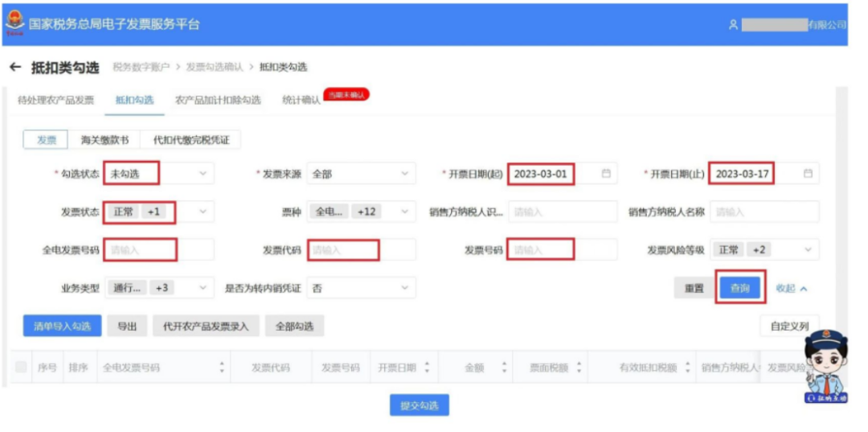This screenshot has width=868, height=432.
Task: Open the 发票来源 dropdown
Action: click(404, 174)
